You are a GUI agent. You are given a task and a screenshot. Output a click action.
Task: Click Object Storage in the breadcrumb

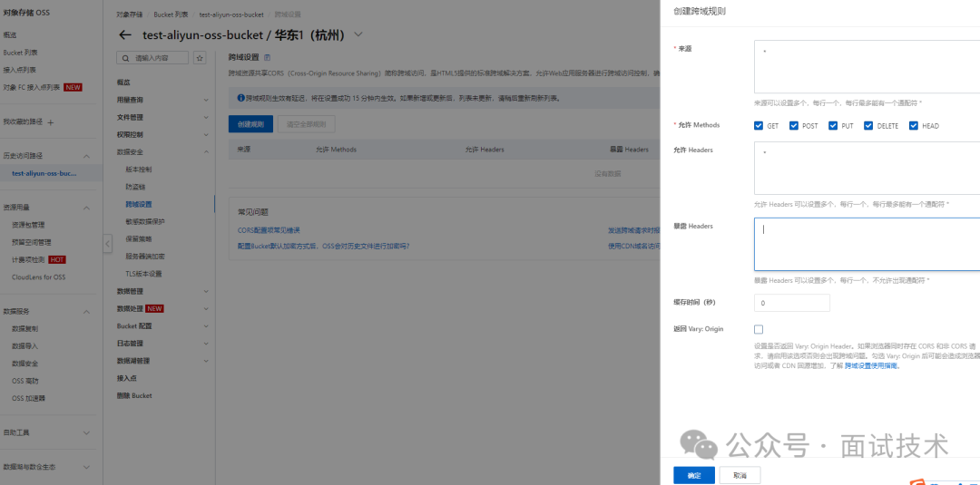pos(130,14)
